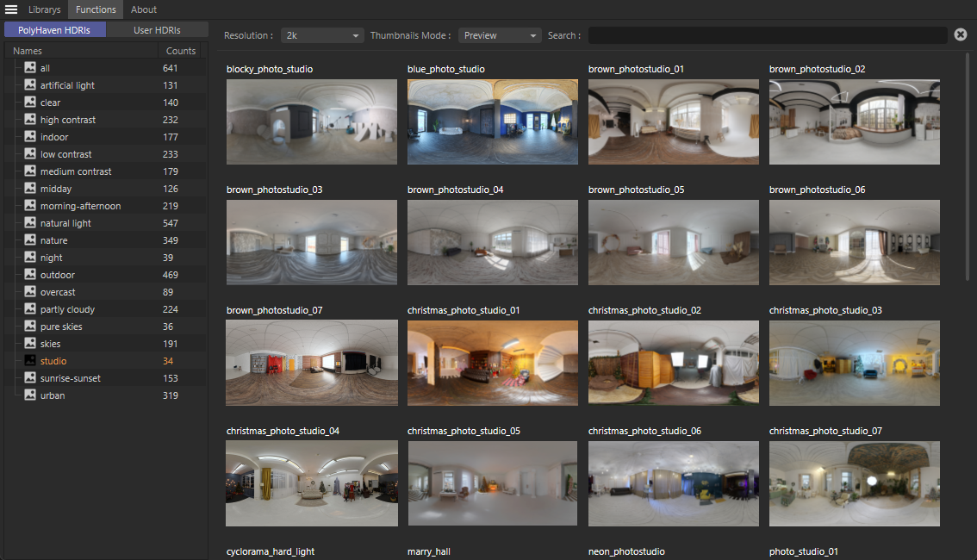
Task: Select the 'urban' category name
Action: click(53, 395)
